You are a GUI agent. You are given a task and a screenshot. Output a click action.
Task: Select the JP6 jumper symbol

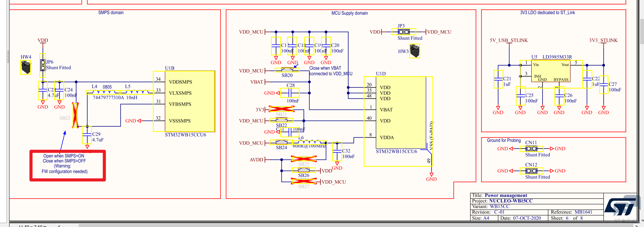click(42, 65)
